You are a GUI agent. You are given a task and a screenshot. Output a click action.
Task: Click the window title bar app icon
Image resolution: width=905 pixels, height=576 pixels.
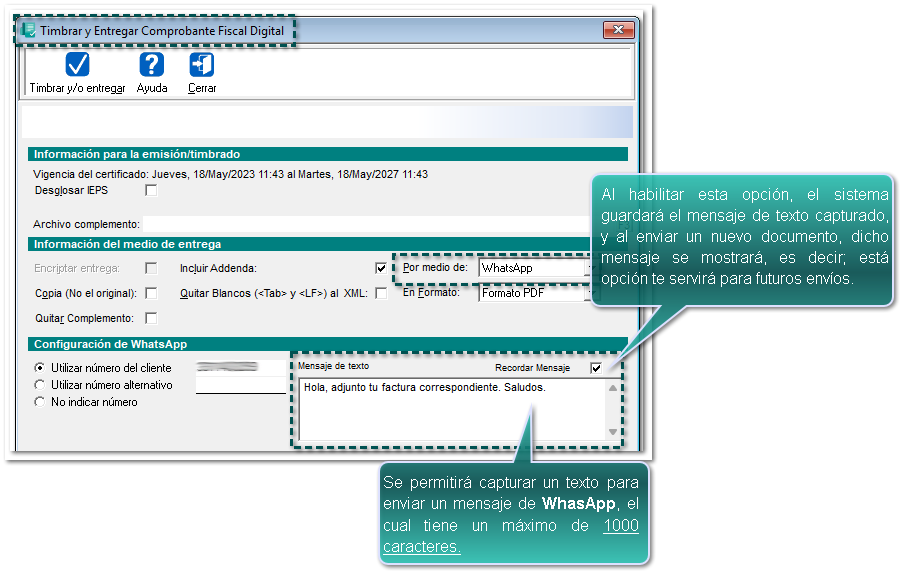[29, 31]
